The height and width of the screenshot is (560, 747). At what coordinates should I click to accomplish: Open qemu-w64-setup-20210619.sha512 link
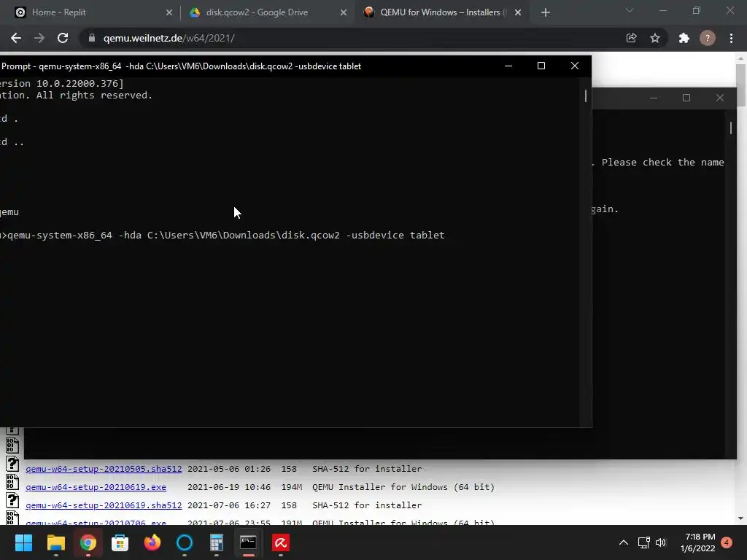point(104,505)
